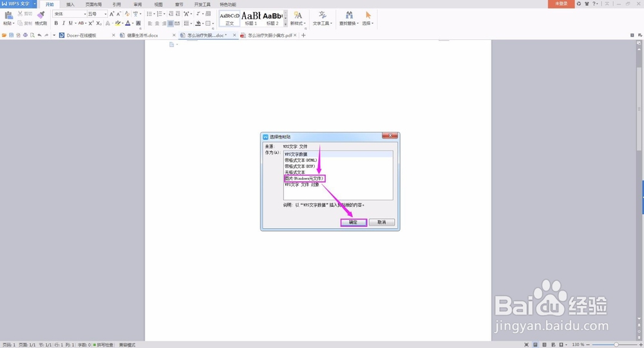Open the Text Tools (文字工具) menu
644x348 pixels.
pyautogui.click(x=323, y=19)
